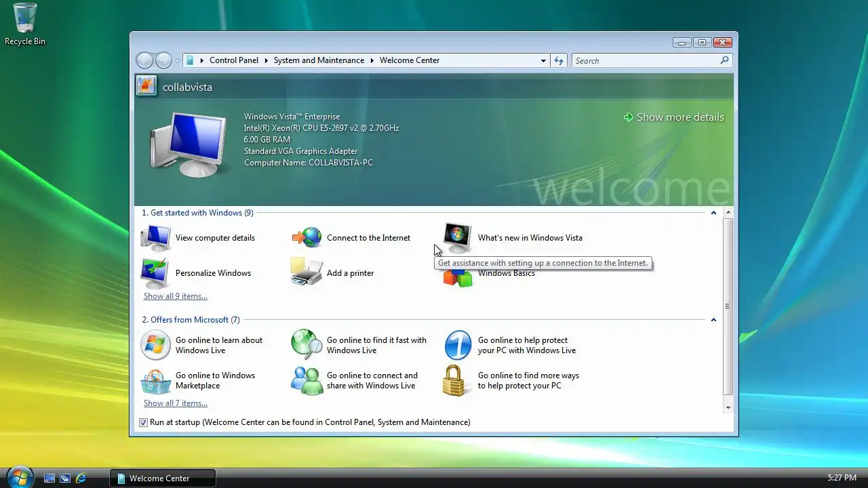Go to System and Maintenance breadcrumb
The width and height of the screenshot is (868, 488).
click(319, 60)
